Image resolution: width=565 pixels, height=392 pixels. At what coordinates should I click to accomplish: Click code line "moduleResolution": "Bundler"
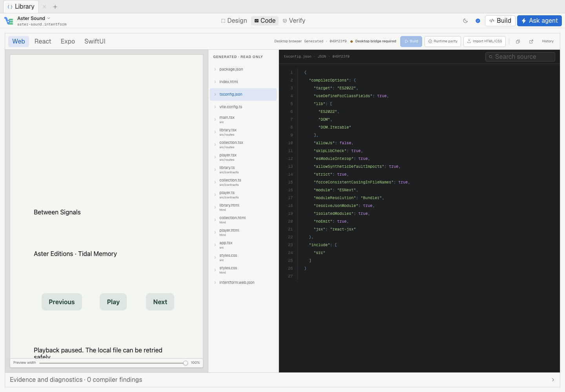(349, 198)
